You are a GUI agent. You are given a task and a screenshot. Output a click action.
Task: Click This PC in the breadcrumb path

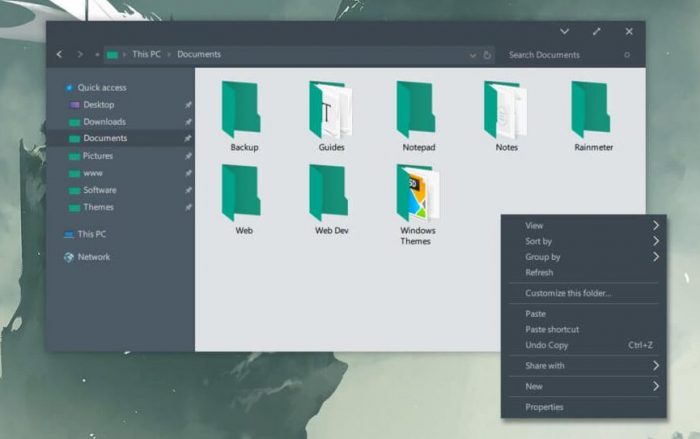(x=146, y=54)
